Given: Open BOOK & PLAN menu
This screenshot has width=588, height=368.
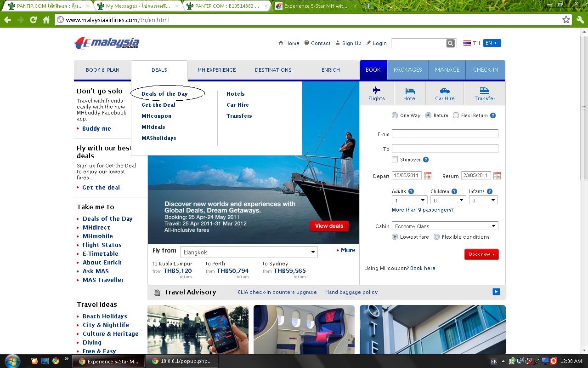Looking at the screenshot, I should pos(102,70).
